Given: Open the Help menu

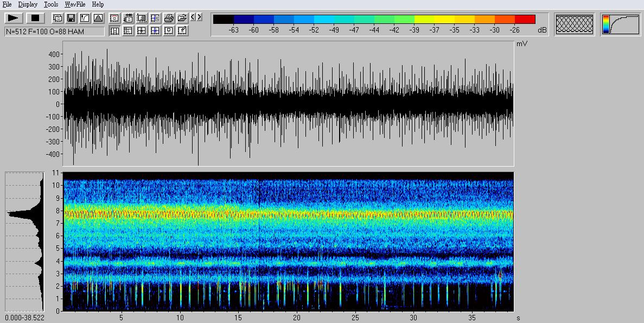Looking at the screenshot, I should point(98,4).
